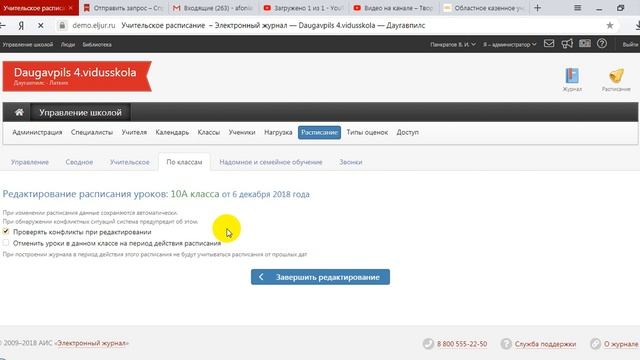Click the Выйти logout link
Screen dimensions: 640x360
pos(631,44)
